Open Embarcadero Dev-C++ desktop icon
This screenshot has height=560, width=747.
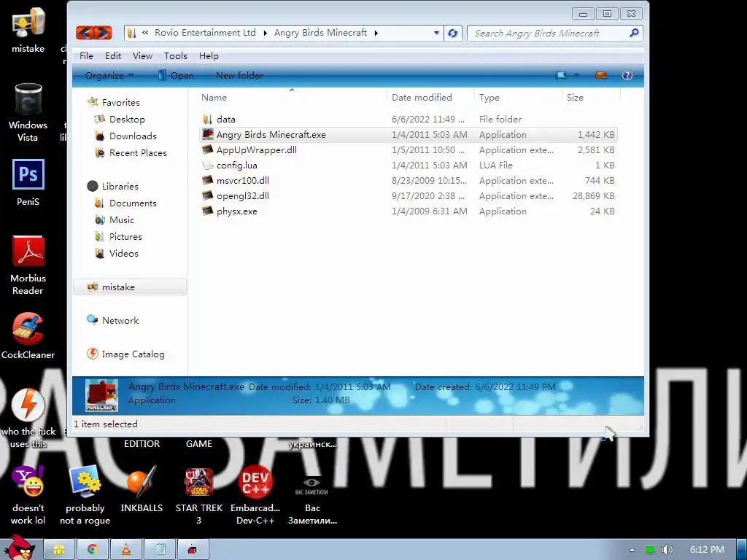pos(255,495)
